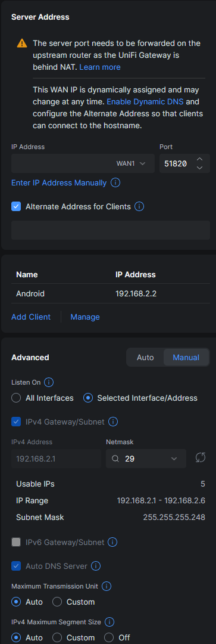The height and width of the screenshot is (644, 216).
Task: Click the regenerate subnet refresh icon
Action: click(x=201, y=458)
